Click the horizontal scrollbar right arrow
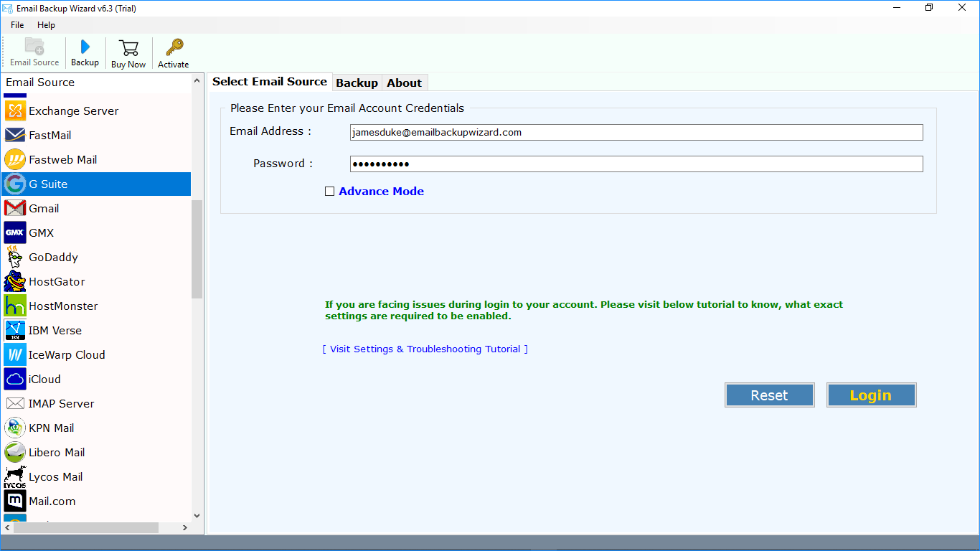 (184, 527)
